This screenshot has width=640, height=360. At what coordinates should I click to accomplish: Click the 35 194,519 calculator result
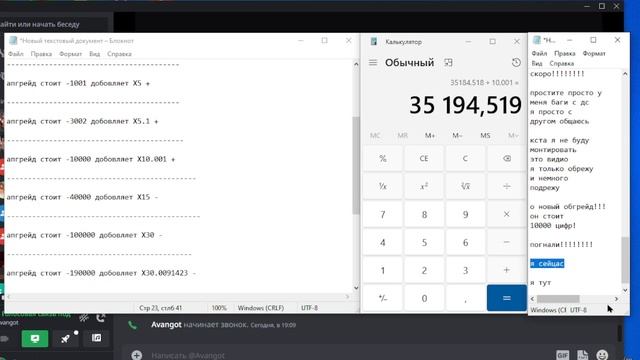click(465, 105)
